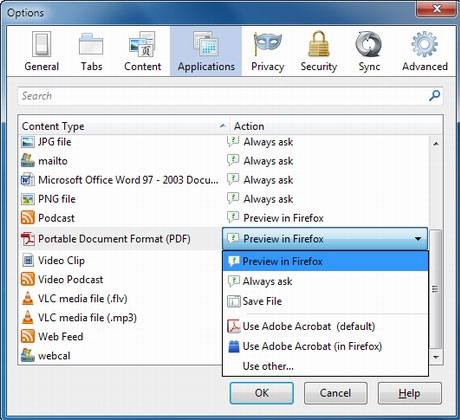Open the Advanced gear panel
The height and width of the screenshot is (420, 460).
(425, 52)
